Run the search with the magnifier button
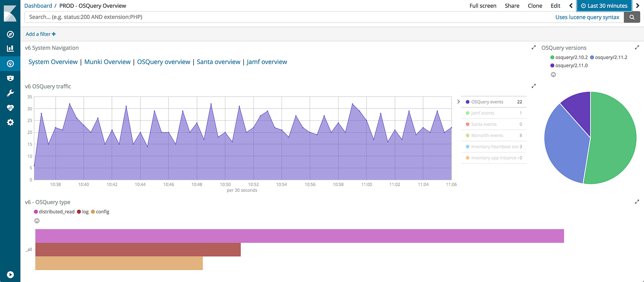644x282 pixels. point(632,17)
